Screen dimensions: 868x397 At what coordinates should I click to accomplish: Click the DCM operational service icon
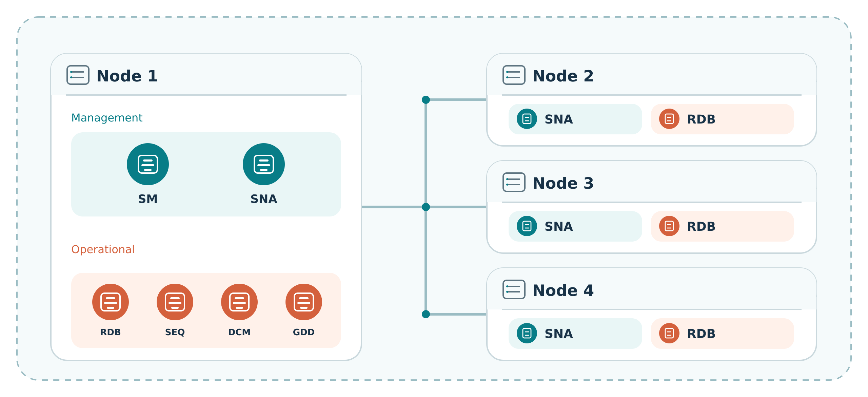[239, 302]
